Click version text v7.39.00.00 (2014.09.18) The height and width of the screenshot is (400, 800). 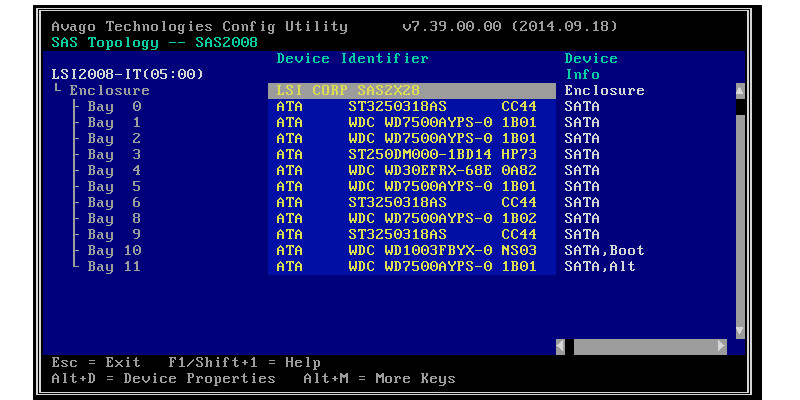[x=510, y=27]
